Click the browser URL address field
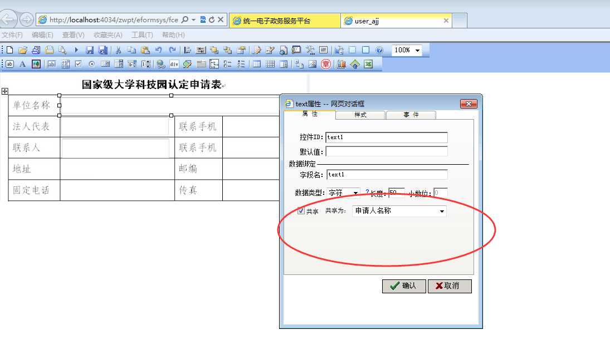The image size is (610, 364). pyautogui.click(x=114, y=19)
